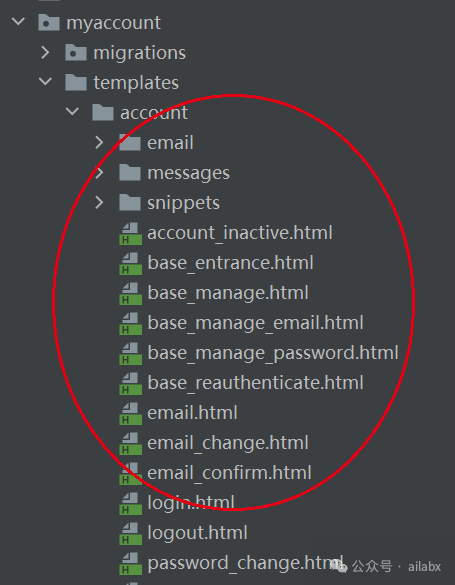Click the HTML icon next to logout.html
The width and height of the screenshot is (455, 585).
point(131,533)
